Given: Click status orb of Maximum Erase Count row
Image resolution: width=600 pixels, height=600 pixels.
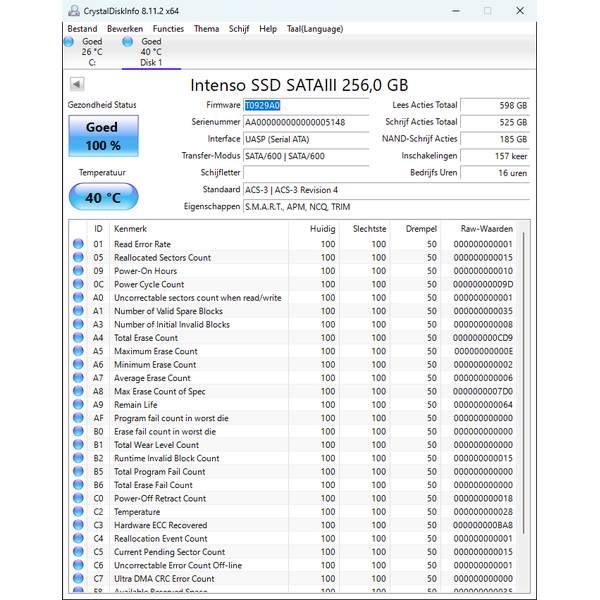Looking at the screenshot, I should click(x=78, y=351).
